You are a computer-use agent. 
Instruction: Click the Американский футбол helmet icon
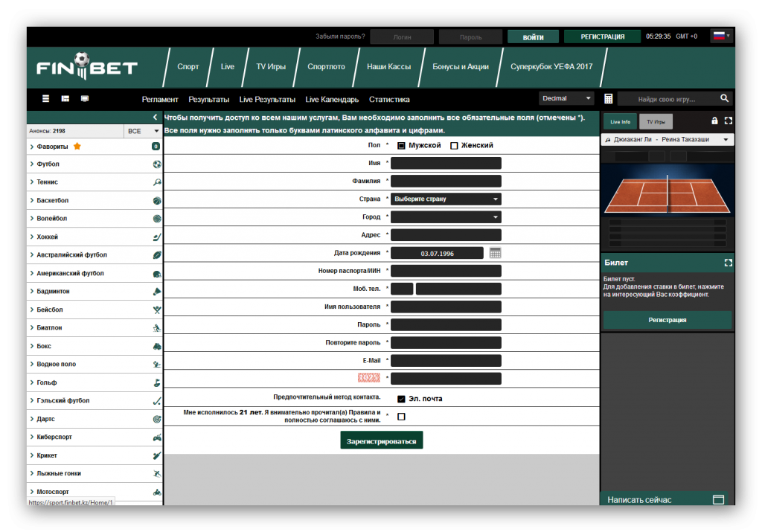tap(157, 274)
